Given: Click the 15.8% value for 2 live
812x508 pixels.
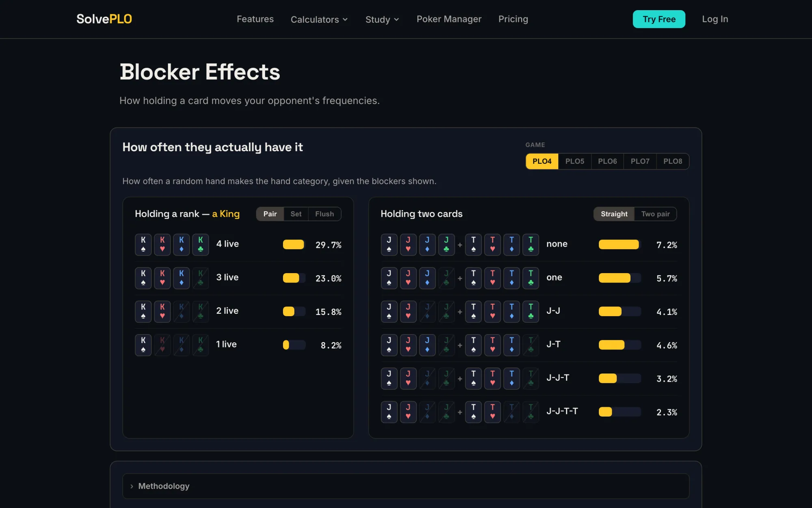Looking at the screenshot, I should 328,312.
